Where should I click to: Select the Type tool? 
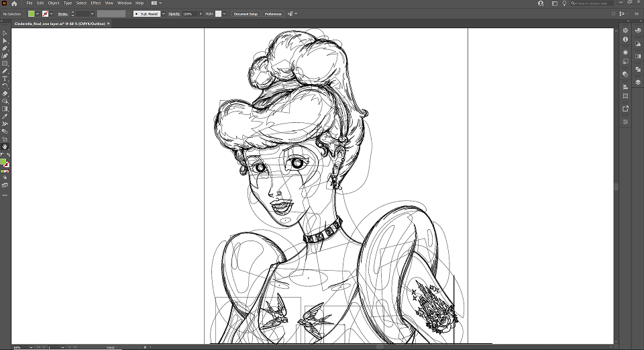[5, 78]
